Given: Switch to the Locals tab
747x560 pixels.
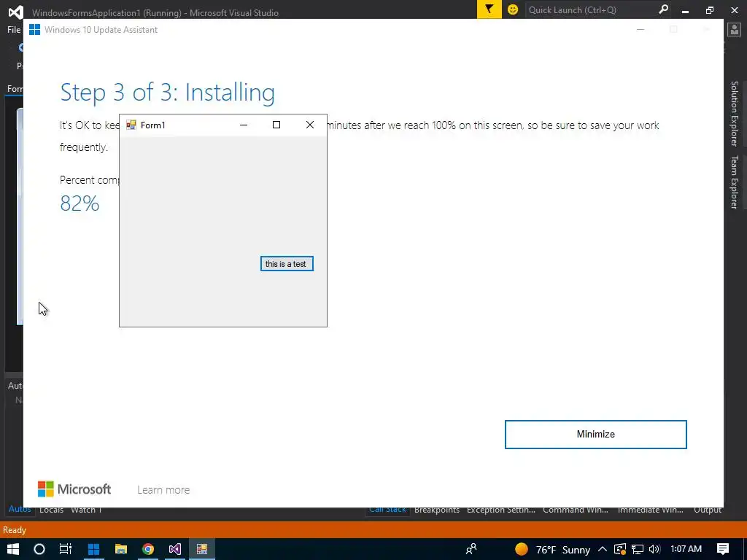Looking at the screenshot, I should (x=52, y=510).
